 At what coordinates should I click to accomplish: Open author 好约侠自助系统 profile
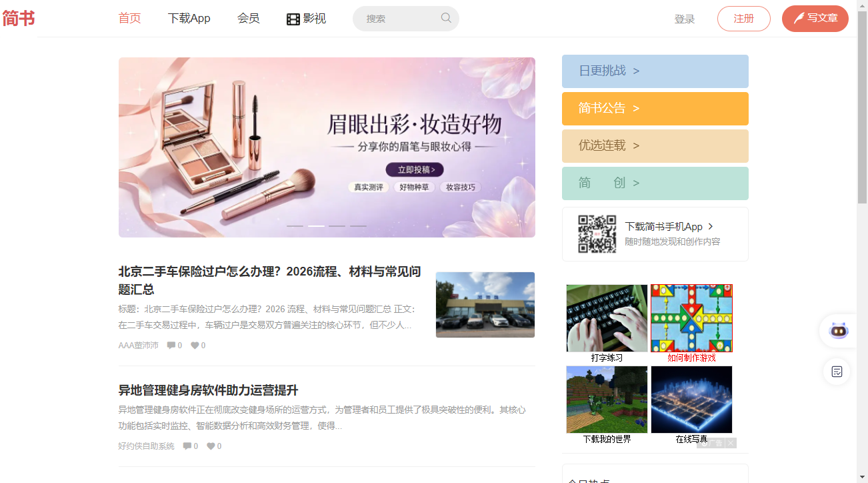click(x=146, y=446)
